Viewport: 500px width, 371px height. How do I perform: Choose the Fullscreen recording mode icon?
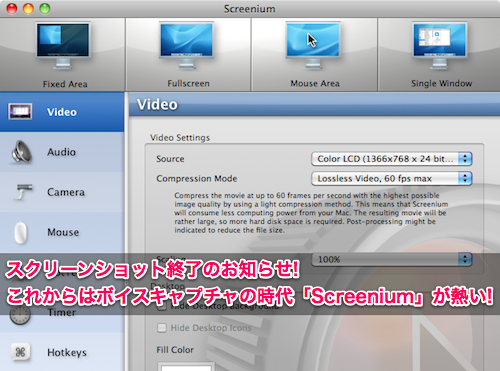pyautogui.click(x=187, y=45)
